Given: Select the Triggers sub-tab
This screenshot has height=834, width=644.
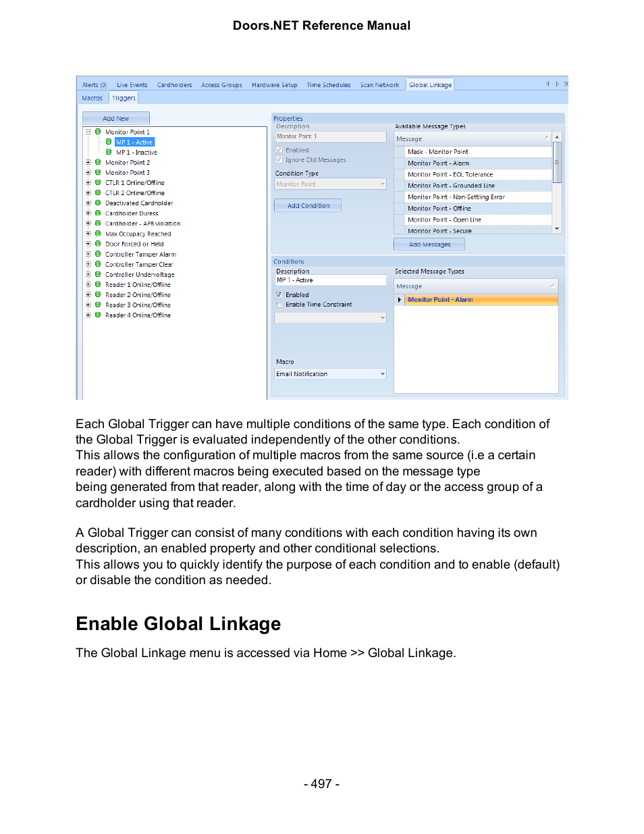Looking at the screenshot, I should pyautogui.click(x=124, y=99).
